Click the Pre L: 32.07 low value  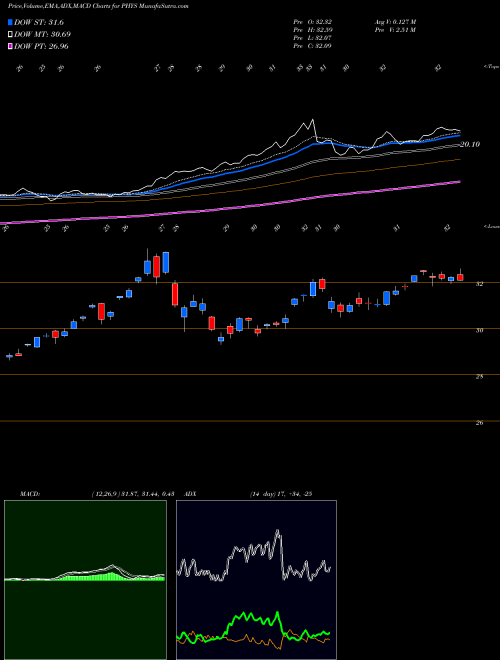click(x=313, y=38)
